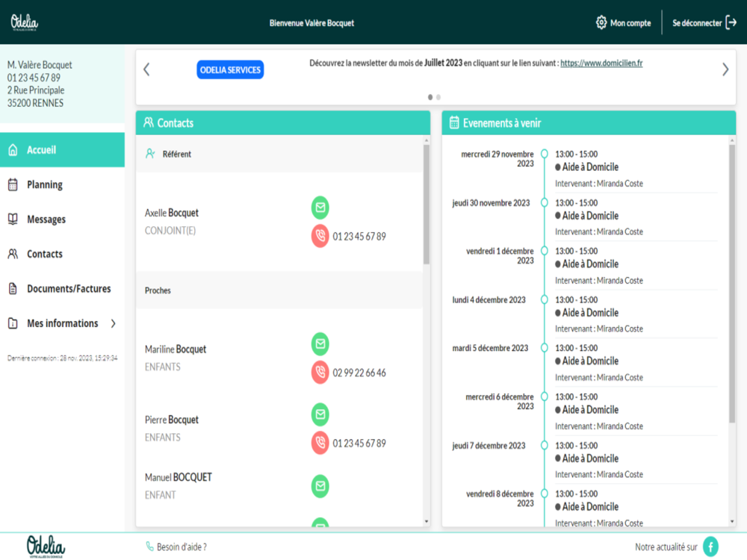Click the name Mariline Bocquet
Screen dimensions: 747x560
click(176, 349)
